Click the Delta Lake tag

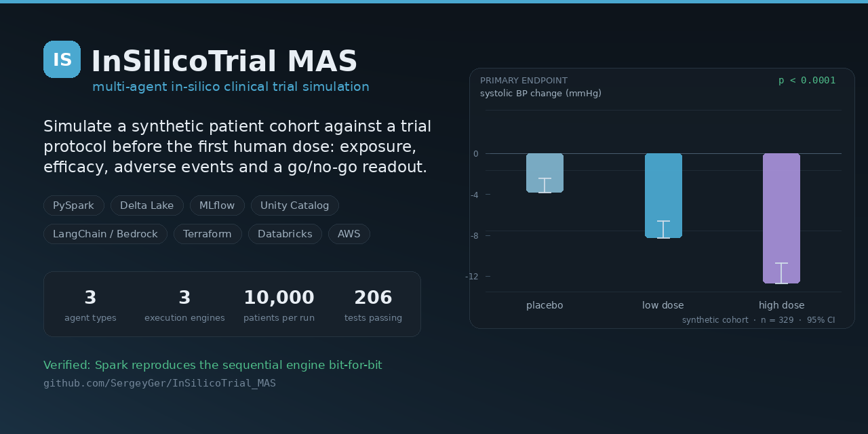(x=147, y=205)
